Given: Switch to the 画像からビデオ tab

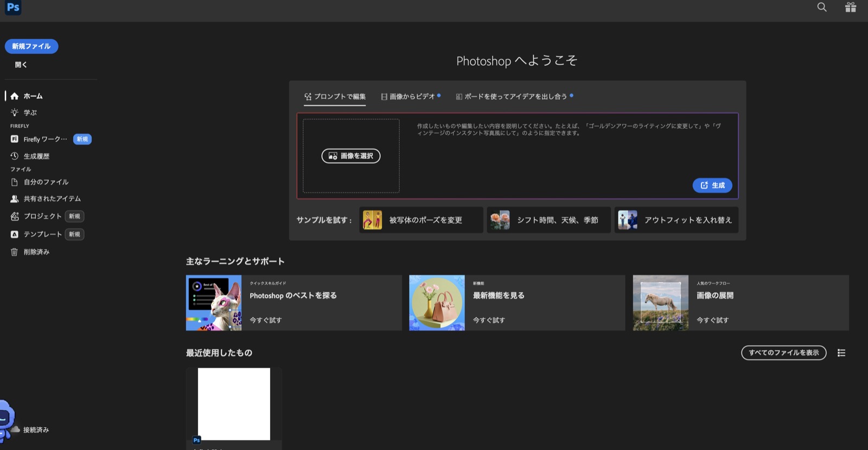Looking at the screenshot, I should pos(411,97).
